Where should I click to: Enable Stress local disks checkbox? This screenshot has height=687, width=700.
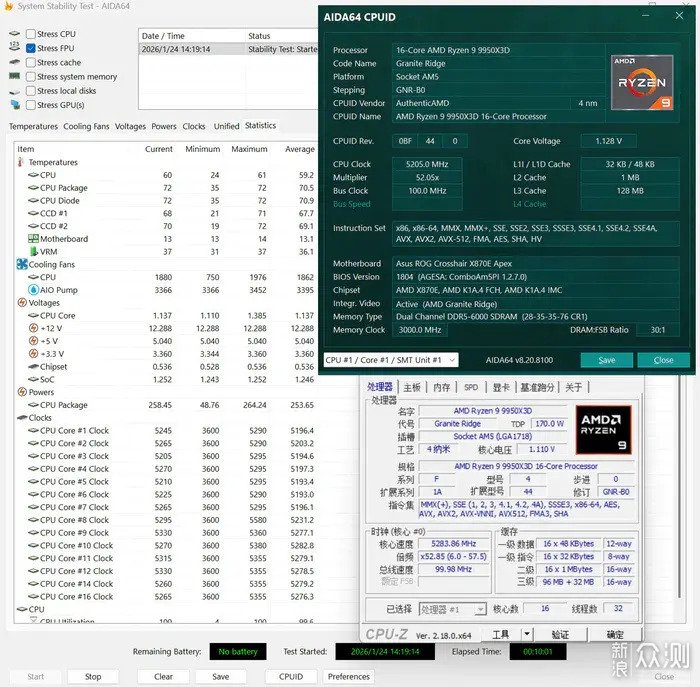(x=31, y=91)
